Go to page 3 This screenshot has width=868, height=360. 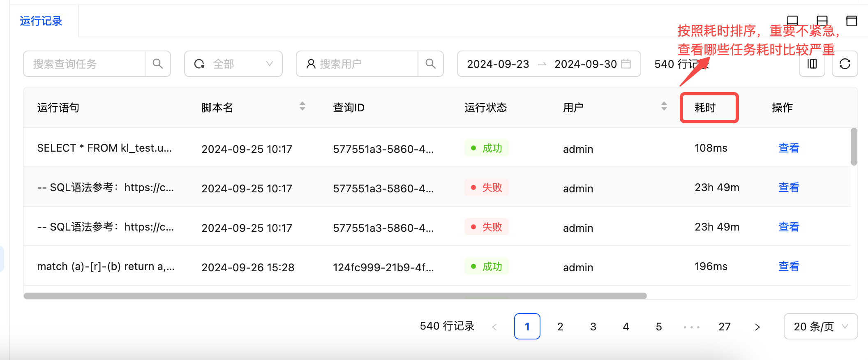coord(593,327)
